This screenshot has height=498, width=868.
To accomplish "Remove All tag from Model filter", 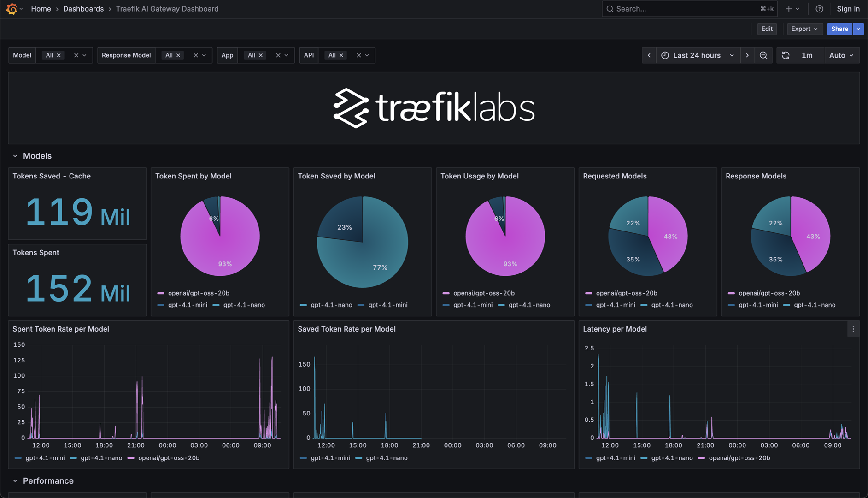I will click(x=59, y=55).
